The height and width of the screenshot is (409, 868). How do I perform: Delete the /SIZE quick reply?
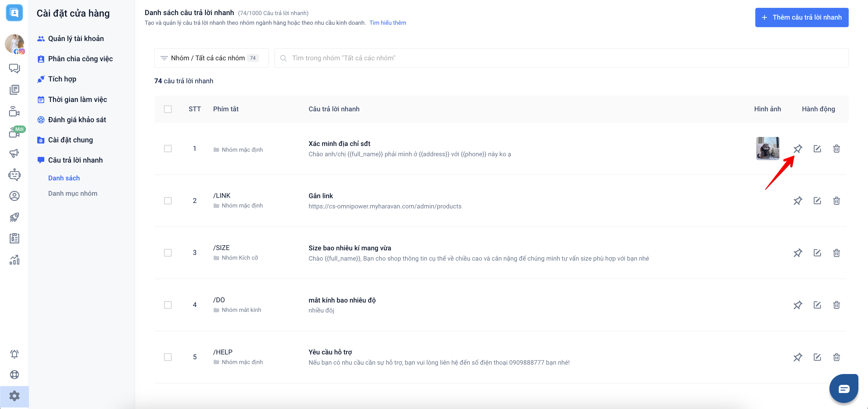click(836, 253)
